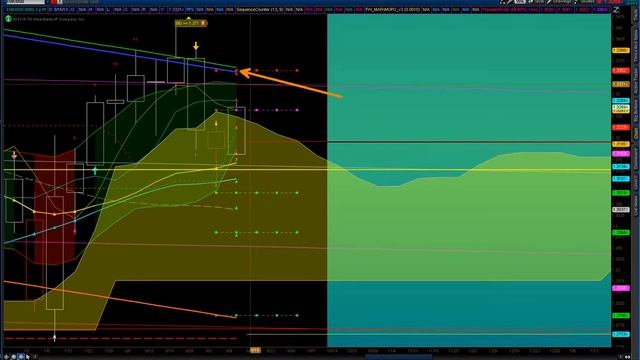
Task: Click the FW_MARIMOFO_v3 study label
Action: (x=392, y=9)
